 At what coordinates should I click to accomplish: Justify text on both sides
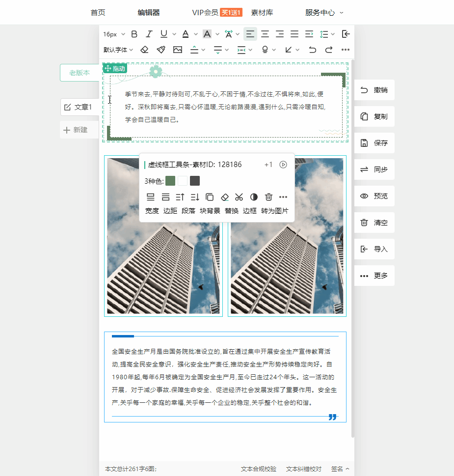click(x=294, y=34)
